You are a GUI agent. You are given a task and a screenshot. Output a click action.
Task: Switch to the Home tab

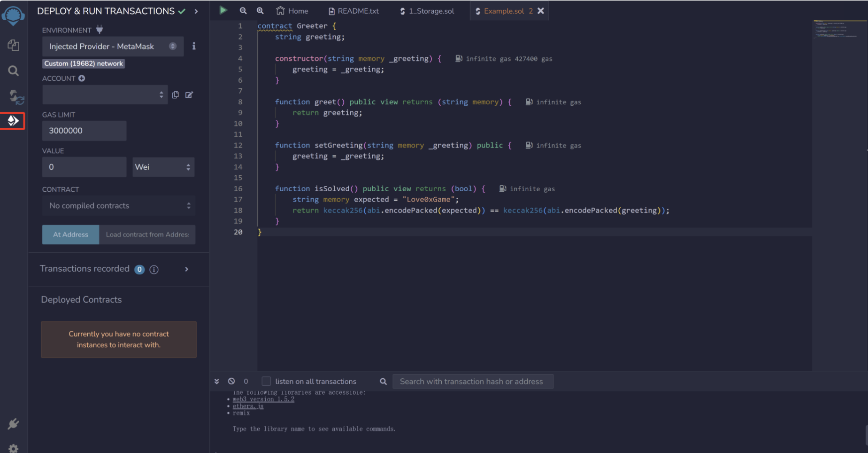click(x=292, y=11)
